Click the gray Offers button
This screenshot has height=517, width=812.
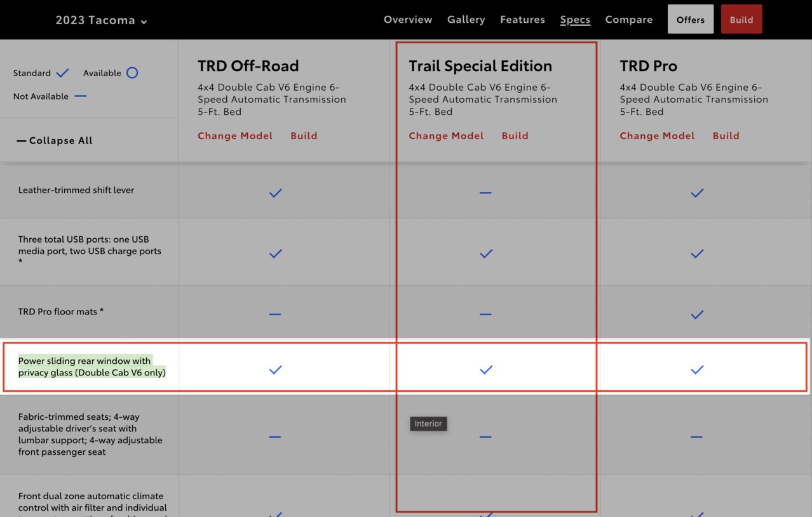(691, 19)
